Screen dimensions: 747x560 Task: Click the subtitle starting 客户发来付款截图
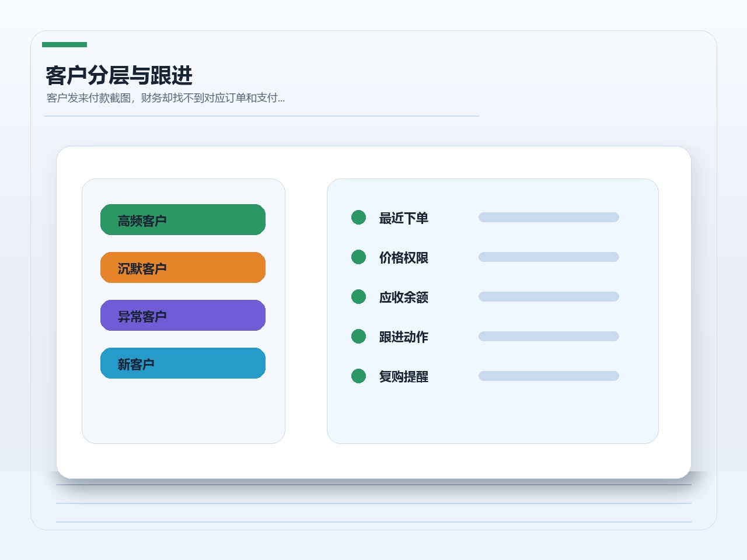(x=166, y=98)
